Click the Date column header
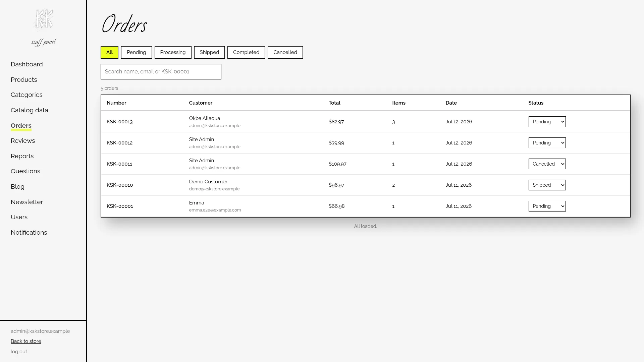644x362 pixels. pyautogui.click(x=451, y=103)
